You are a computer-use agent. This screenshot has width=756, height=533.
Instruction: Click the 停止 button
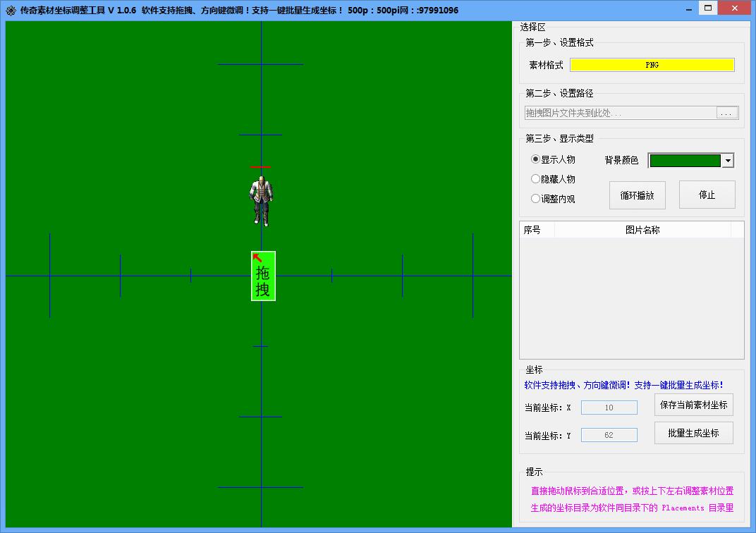click(x=707, y=195)
